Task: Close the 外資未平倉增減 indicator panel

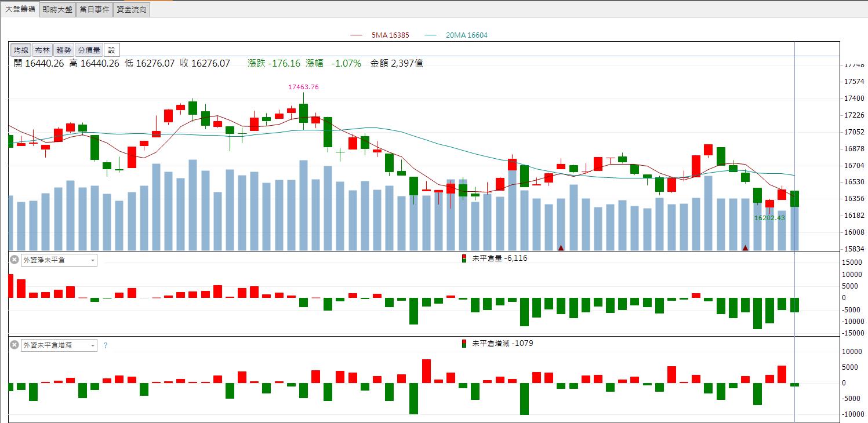Action: tap(14, 345)
